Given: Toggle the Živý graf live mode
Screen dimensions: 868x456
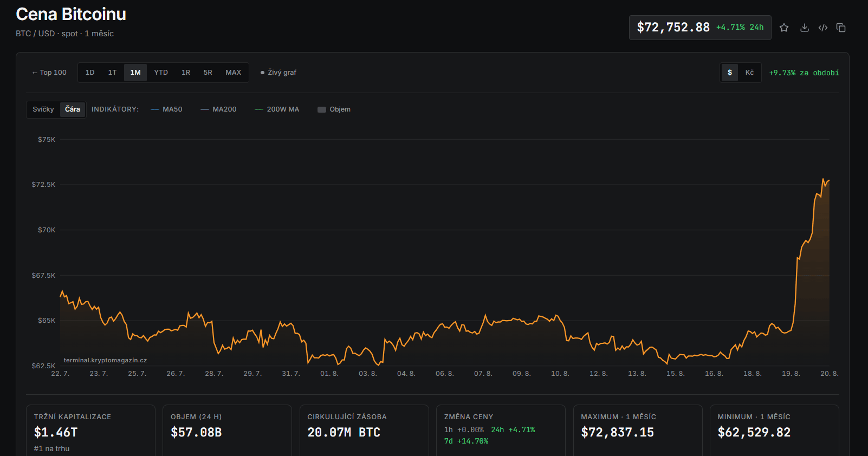Looking at the screenshot, I should (278, 73).
